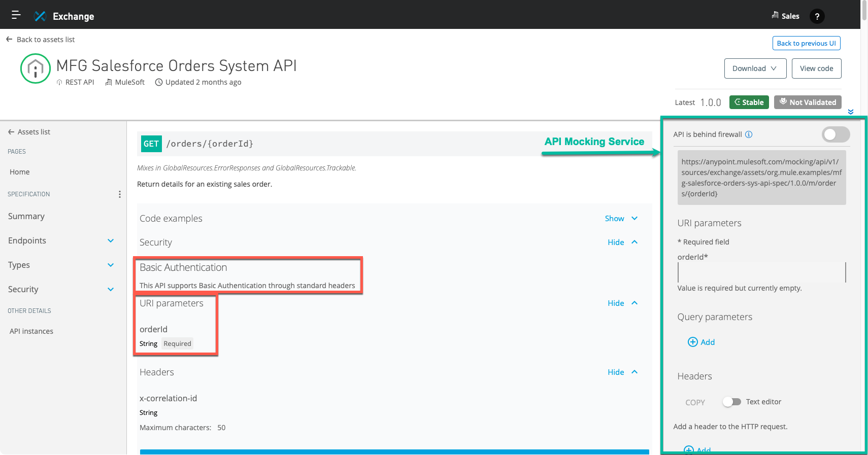Click the REST API type label
868x455 pixels.
click(x=80, y=82)
